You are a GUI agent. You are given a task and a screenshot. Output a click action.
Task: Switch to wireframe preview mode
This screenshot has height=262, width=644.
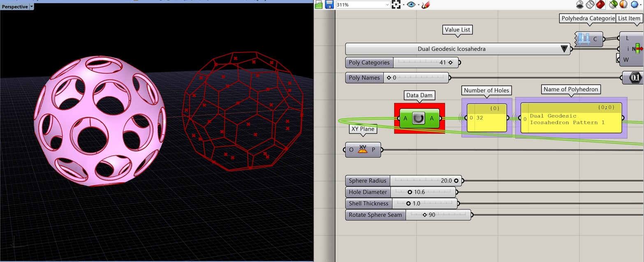(x=590, y=5)
